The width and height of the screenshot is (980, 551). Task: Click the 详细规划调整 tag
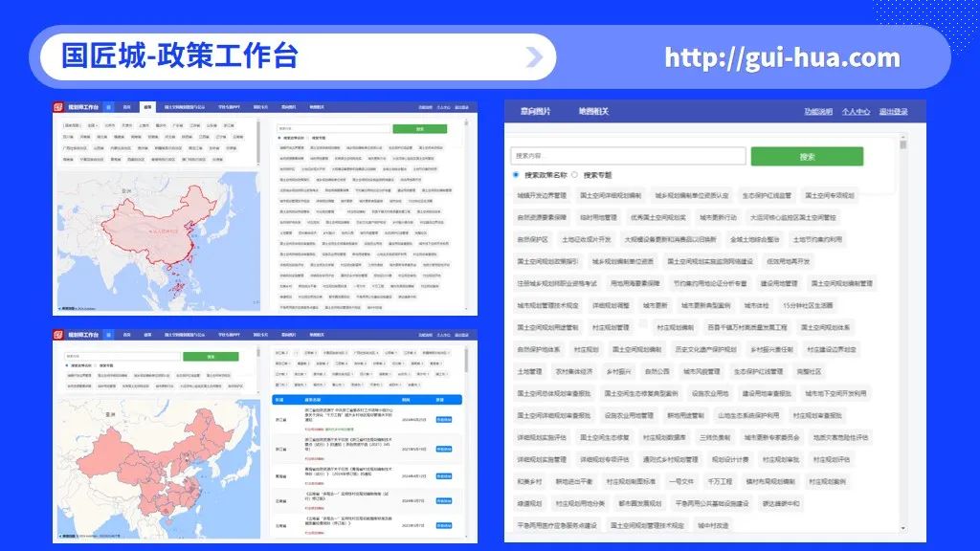pyautogui.click(x=611, y=305)
